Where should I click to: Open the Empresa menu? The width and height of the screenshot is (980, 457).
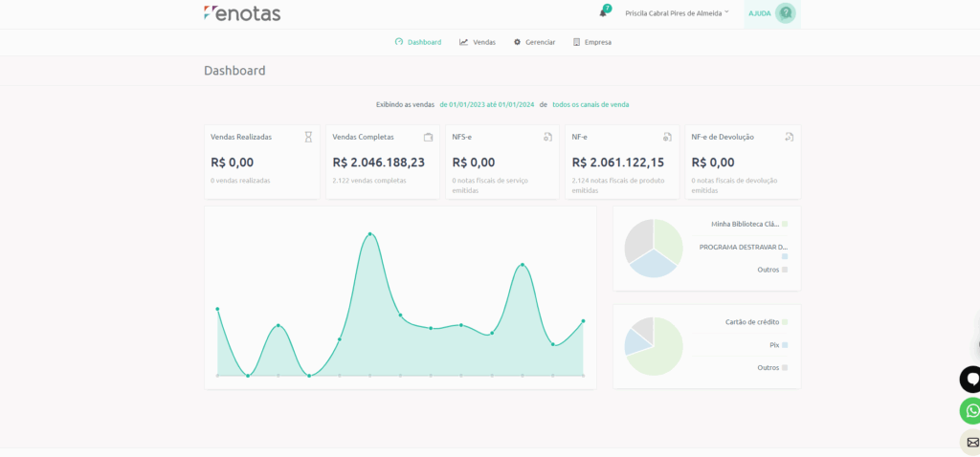pos(591,42)
